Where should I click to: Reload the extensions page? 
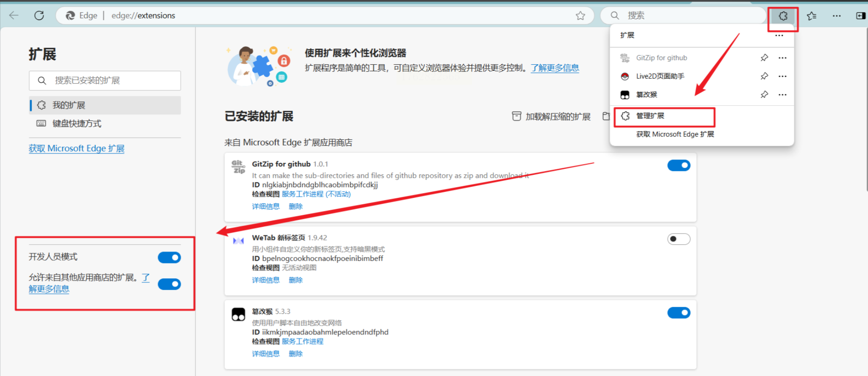coord(39,15)
